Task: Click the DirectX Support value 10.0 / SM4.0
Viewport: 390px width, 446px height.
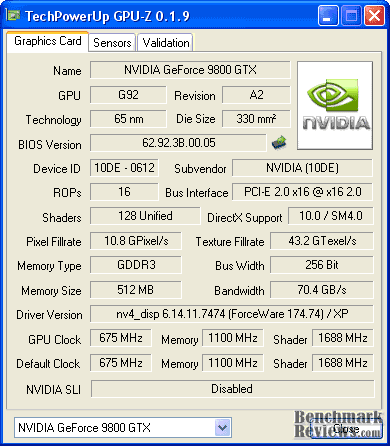Action: tap(331, 216)
